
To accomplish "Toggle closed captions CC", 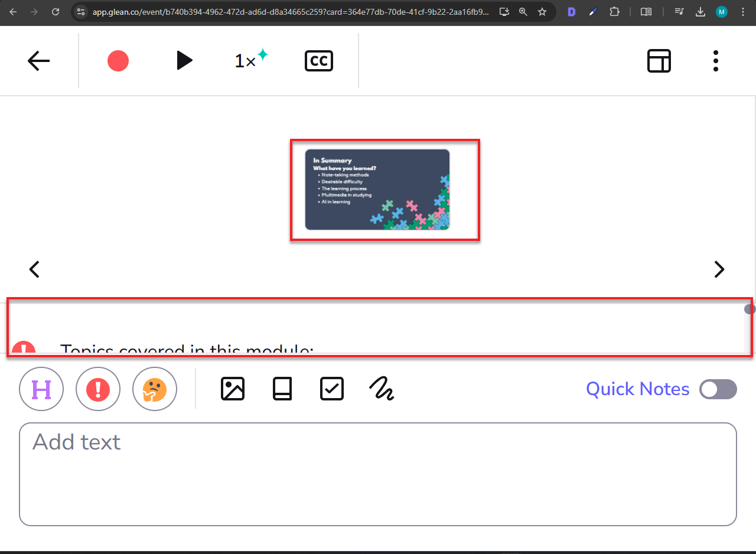I will pyautogui.click(x=319, y=61).
